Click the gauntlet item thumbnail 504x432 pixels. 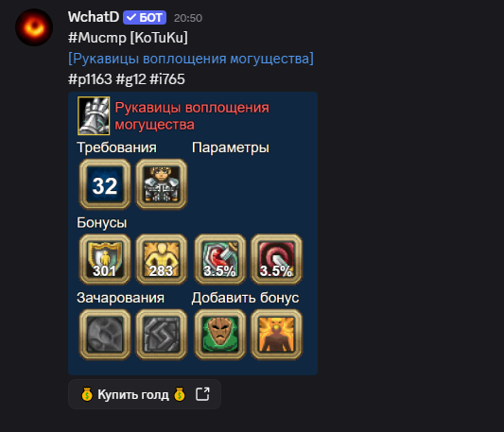pyautogui.click(x=94, y=115)
